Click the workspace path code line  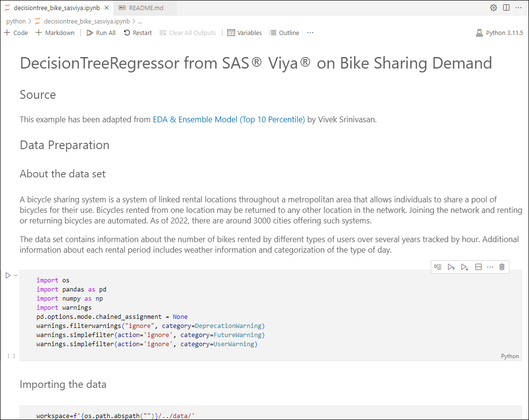(x=115, y=416)
